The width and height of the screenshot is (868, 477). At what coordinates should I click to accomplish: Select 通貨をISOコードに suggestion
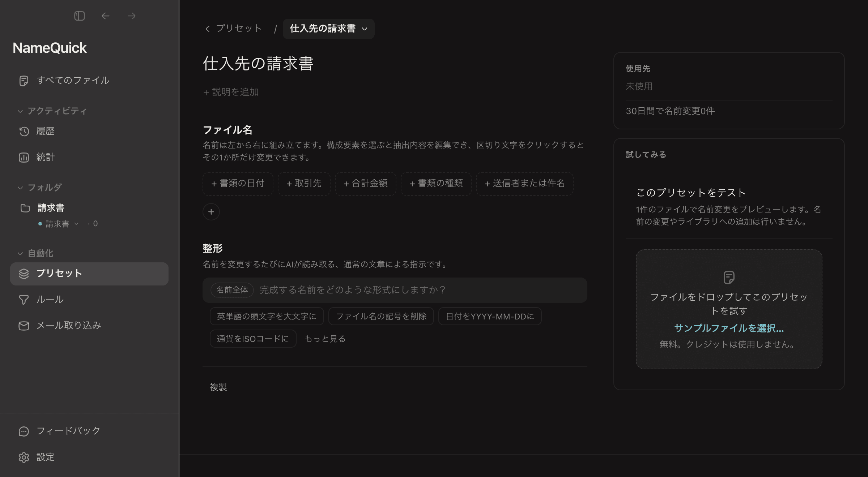click(253, 339)
